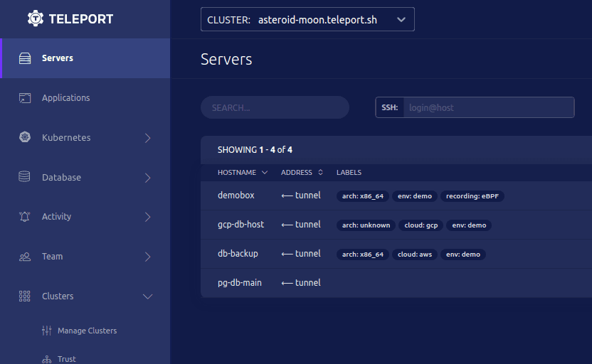Open the Cluster selector dropdown arrow

[x=401, y=20]
